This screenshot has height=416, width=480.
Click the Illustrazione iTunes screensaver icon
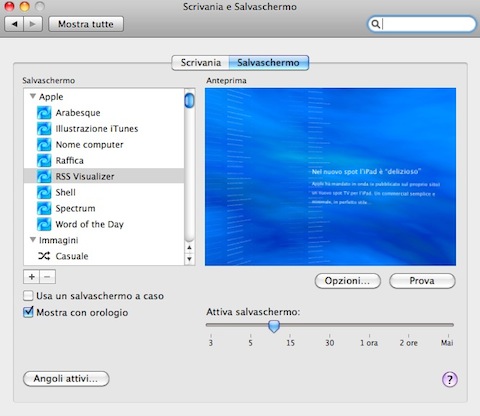pos(44,129)
